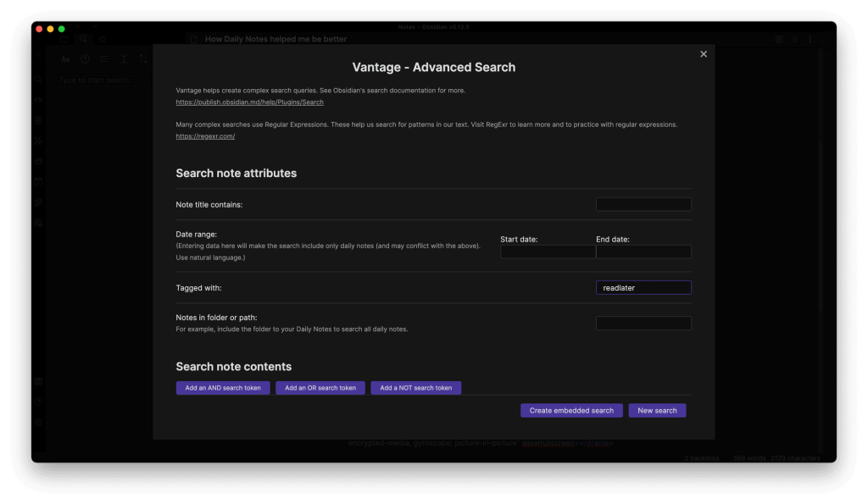The width and height of the screenshot is (868, 504).
Task: Start a New search
Action: (x=657, y=411)
